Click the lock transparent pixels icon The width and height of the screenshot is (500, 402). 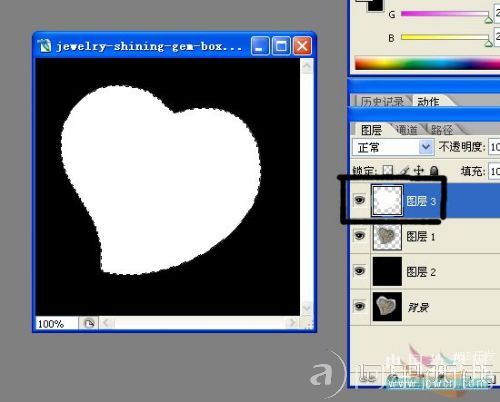[x=388, y=170]
